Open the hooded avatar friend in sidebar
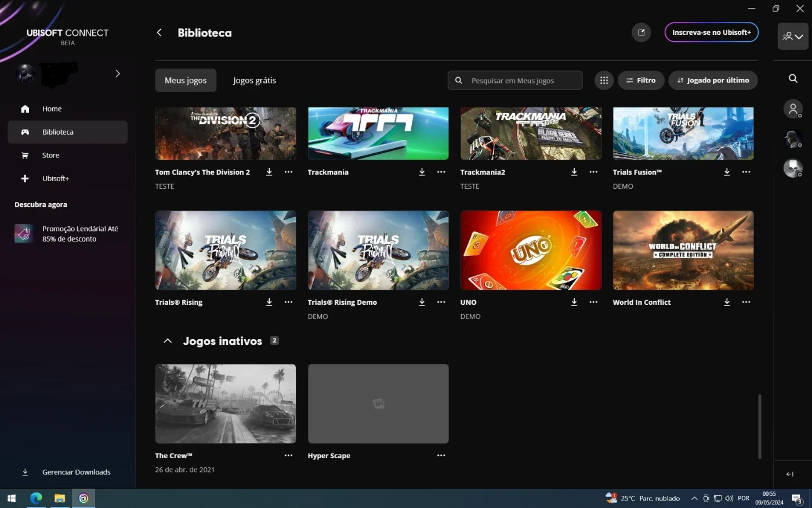Screen dimensions: 812x508 point(793,138)
